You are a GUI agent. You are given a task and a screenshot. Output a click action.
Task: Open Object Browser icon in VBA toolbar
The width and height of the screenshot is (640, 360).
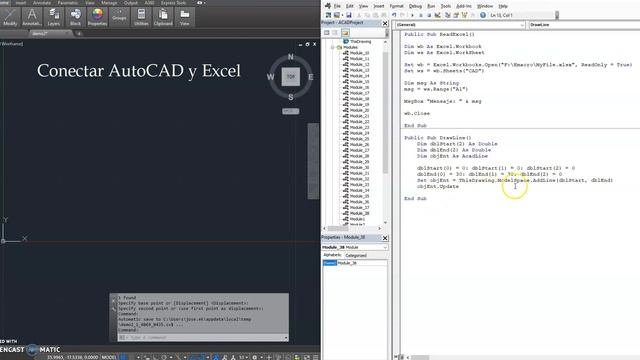(x=464, y=15)
